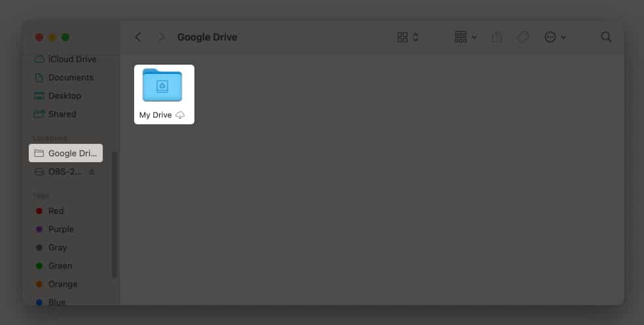Click the My Drive folder label
Screen dimensions: 644x325
point(155,115)
